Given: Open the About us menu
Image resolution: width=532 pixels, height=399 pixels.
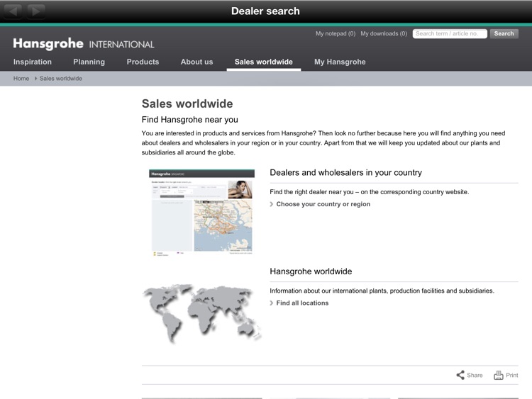Looking at the screenshot, I should [196, 62].
